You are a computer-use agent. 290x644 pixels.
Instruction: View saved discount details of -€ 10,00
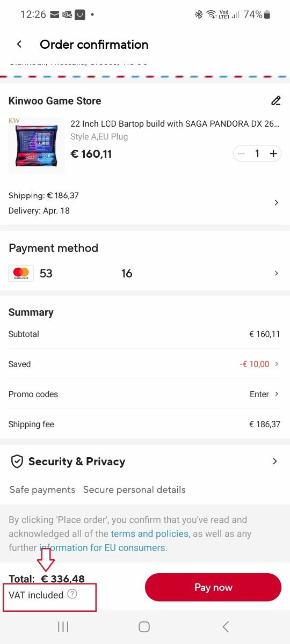point(260,364)
